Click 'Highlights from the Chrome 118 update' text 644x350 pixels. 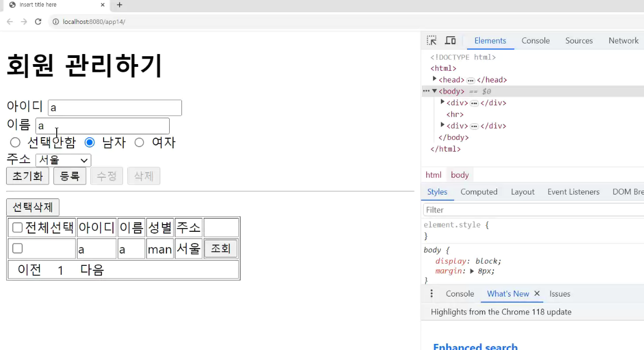pyautogui.click(x=501, y=312)
